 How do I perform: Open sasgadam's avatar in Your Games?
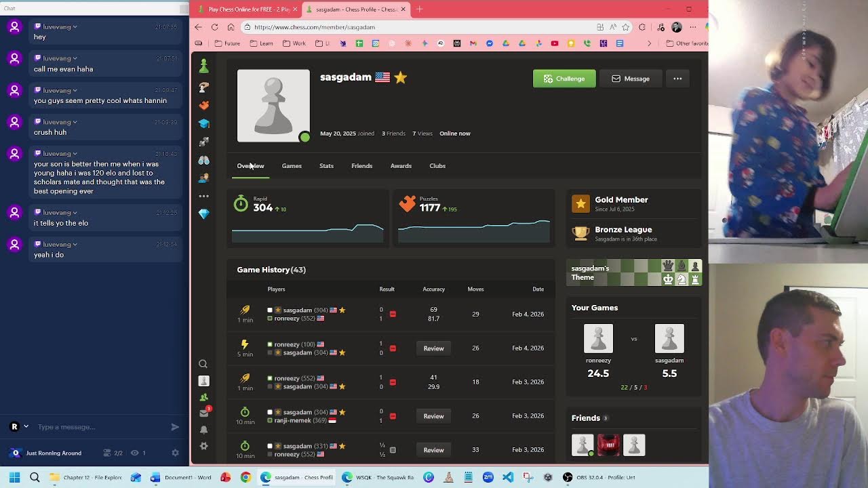(669, 338)
